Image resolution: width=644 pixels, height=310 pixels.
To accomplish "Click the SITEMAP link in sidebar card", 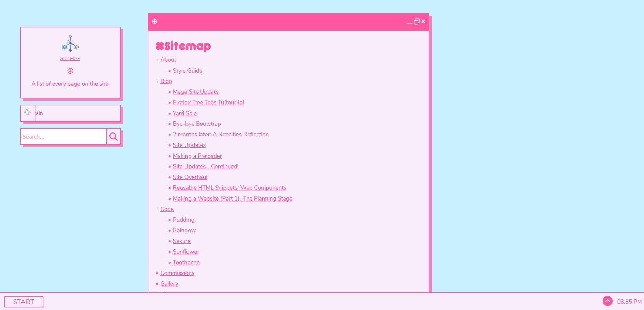I will pyautogui.click(x=70, y=58).
